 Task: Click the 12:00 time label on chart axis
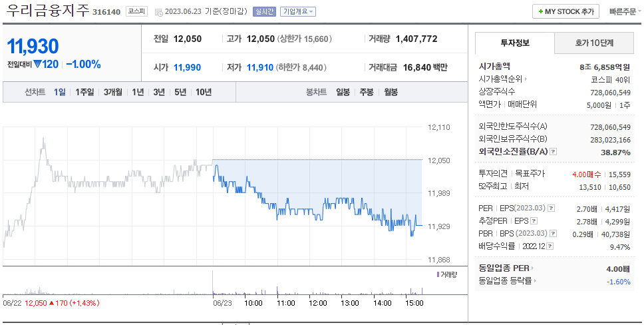317,303
